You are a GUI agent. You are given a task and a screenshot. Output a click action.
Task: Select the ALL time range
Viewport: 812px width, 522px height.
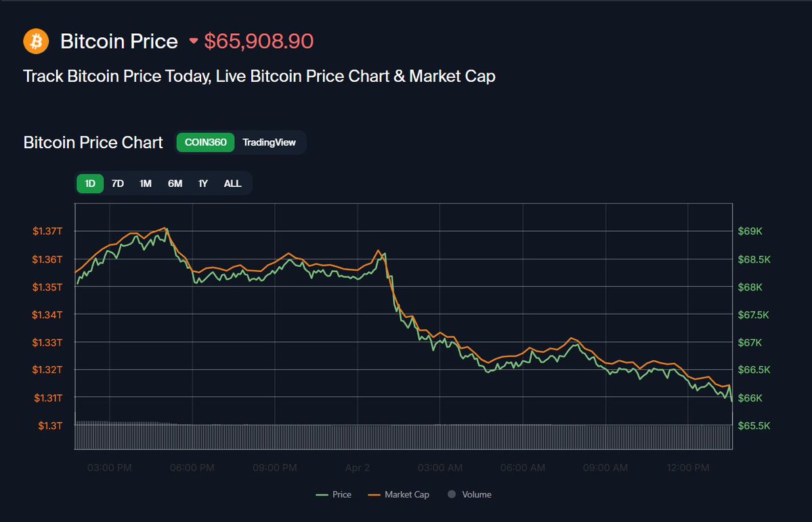(232, 183)
